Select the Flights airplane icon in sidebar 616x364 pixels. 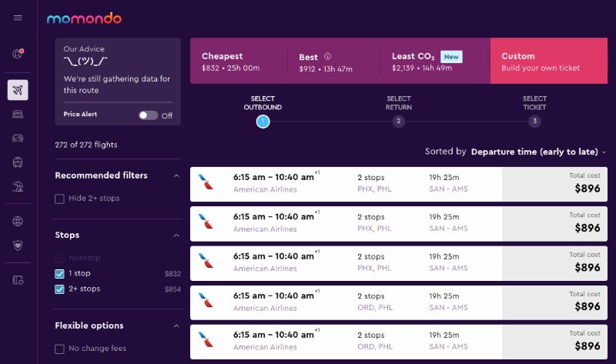18,90
